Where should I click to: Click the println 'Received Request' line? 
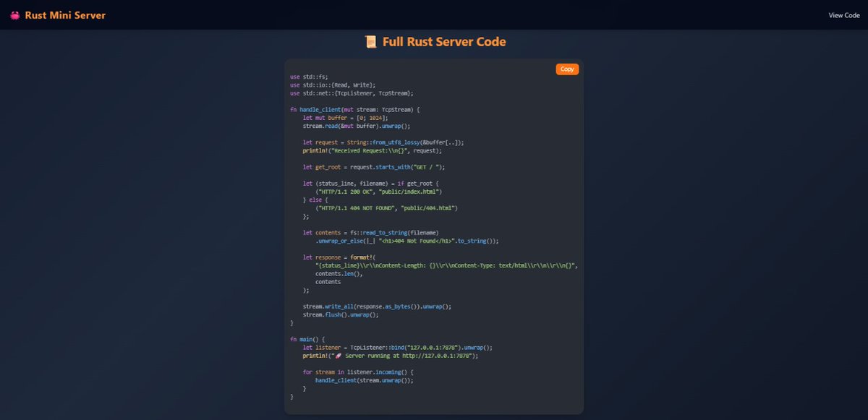372,150
